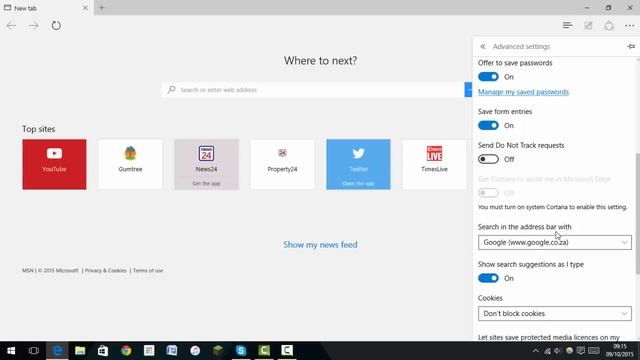Click the search or enter web address box
This screenshot has height=360, width=640.
click(313, 90)
